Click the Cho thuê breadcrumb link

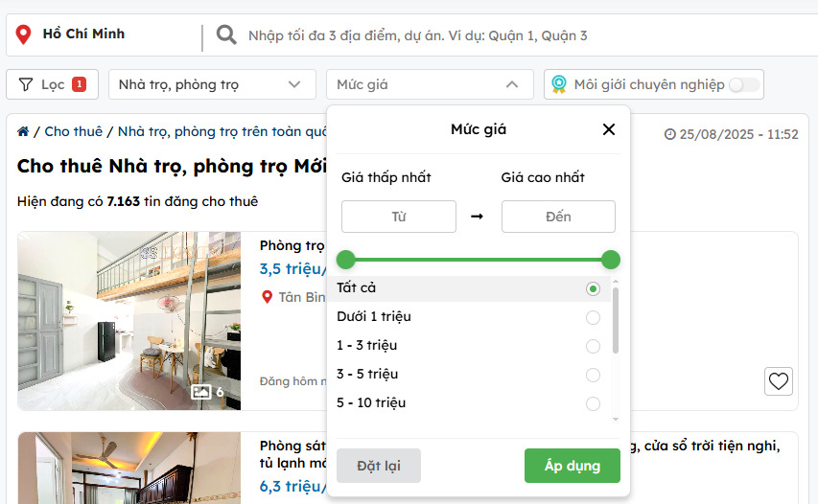coord(73,131)
